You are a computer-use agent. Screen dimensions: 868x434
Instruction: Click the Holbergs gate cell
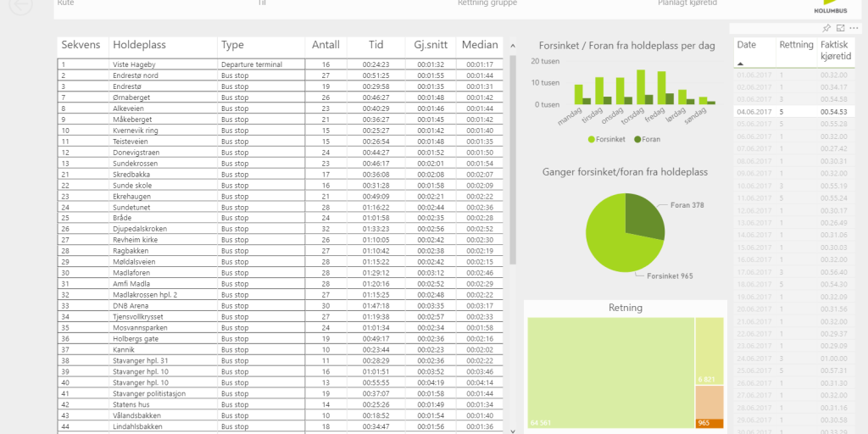click(x=164, y=339)
